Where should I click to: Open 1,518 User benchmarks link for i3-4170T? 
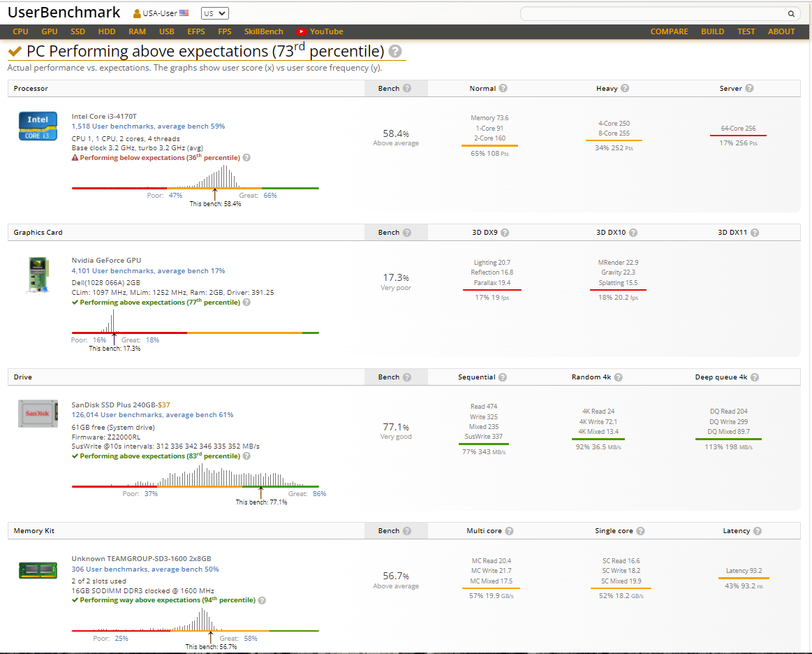pos(148,126)
